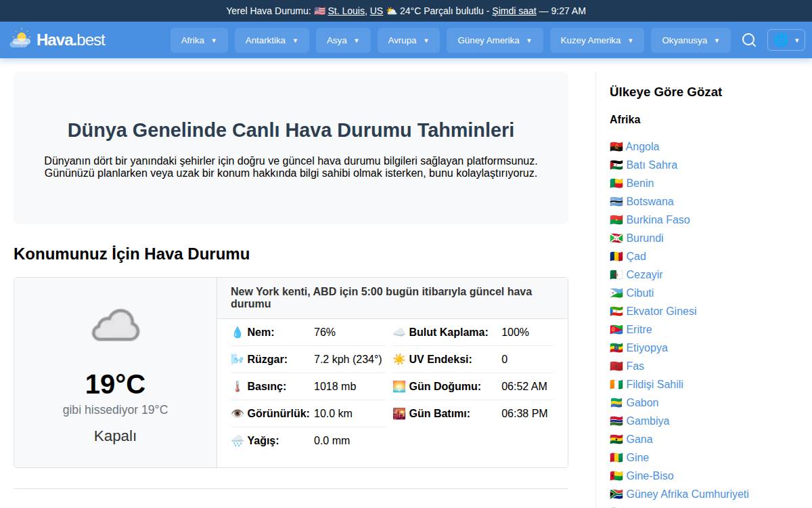Screen dimensions: 812x508
Task: Open the Çad country link
Action: [636, 256]
